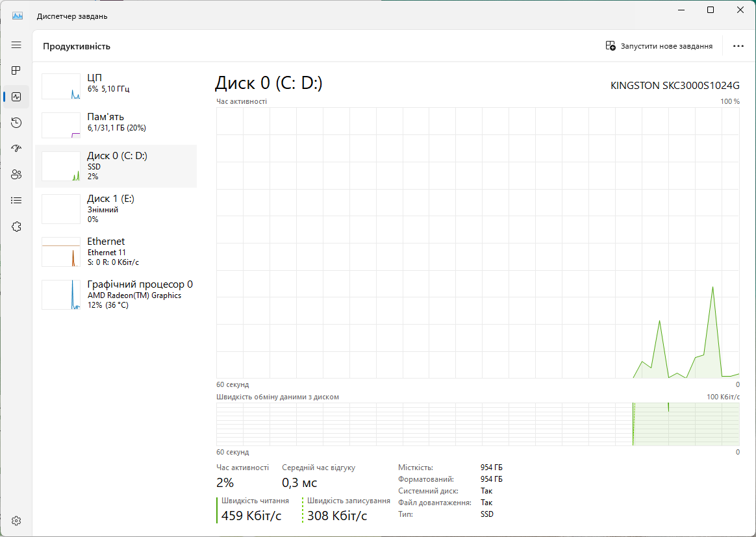Select the Пам'ять performance item
The width and height of the screenshot is (756, 537).
116,123
